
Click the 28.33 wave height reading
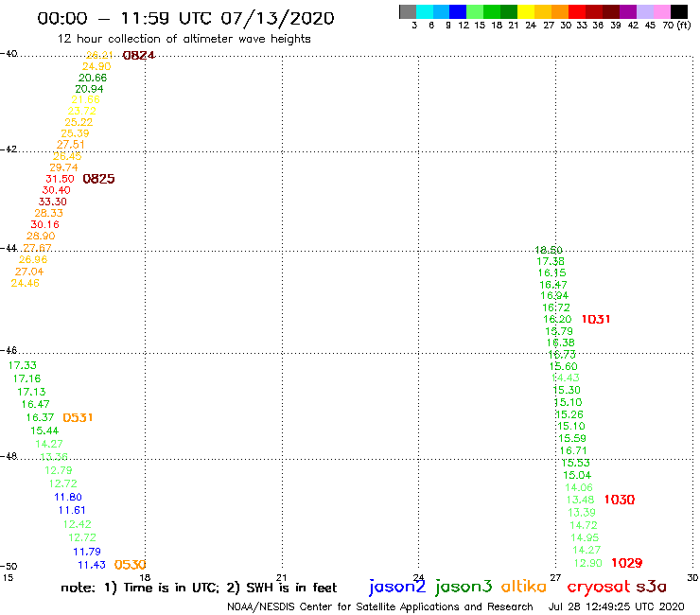[48, 213]
